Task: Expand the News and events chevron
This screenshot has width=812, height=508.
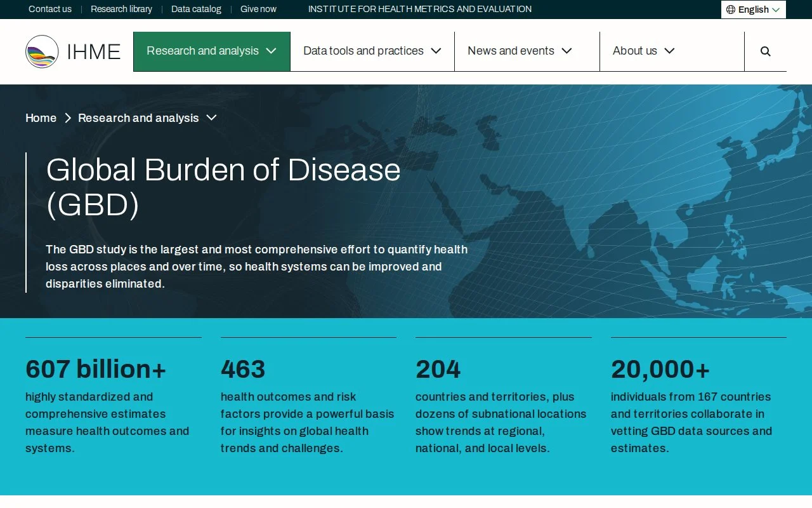Action: coord(566,51)
